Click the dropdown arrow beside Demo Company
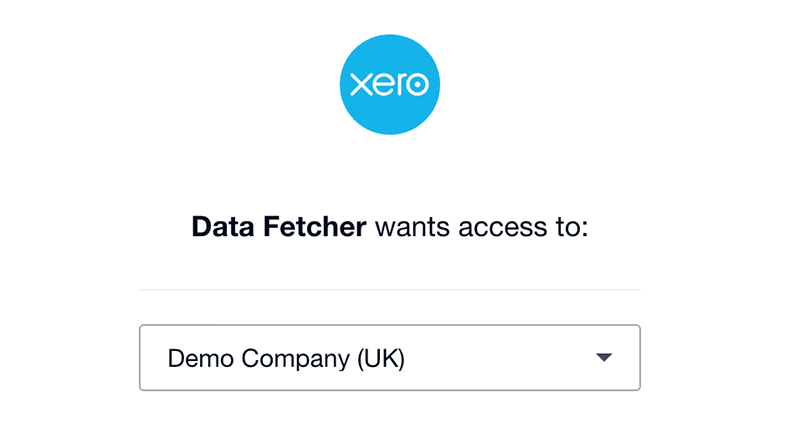Screen dimensions: 800x428 (x=604, y=358)
